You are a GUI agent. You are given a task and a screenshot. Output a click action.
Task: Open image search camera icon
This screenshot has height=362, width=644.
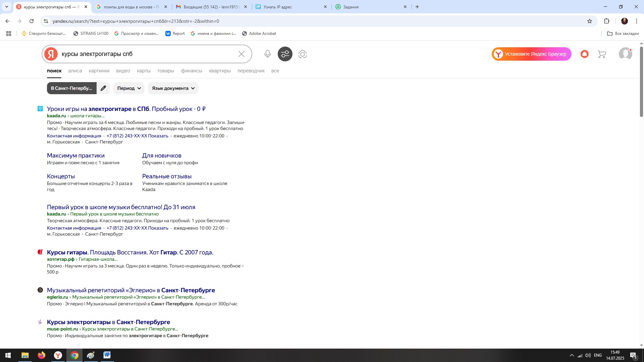(303, 54)
